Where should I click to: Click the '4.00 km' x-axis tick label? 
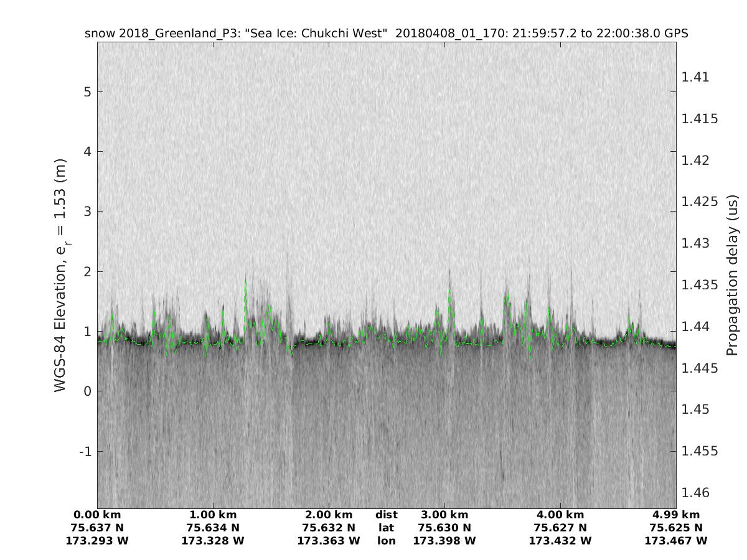click(560, 515)
